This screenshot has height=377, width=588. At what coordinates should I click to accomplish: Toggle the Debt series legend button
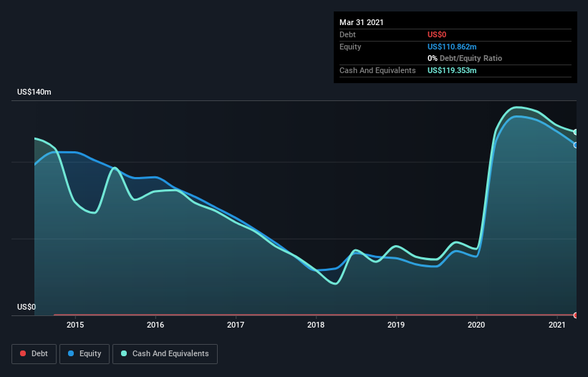coord(34,354)
